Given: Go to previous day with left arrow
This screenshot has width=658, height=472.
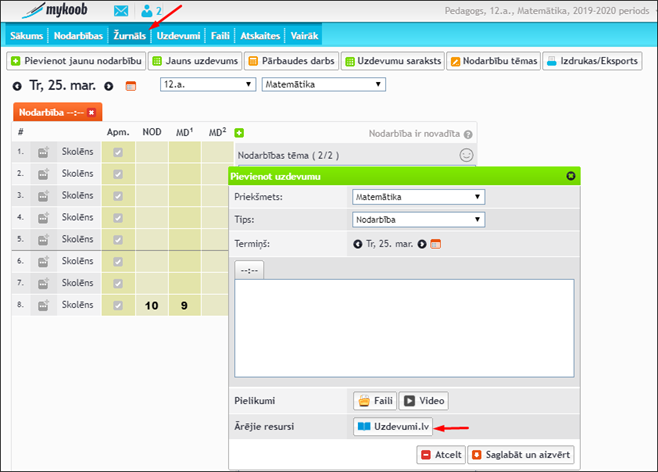Looking at the screenshot, I should tap(17, 86).
